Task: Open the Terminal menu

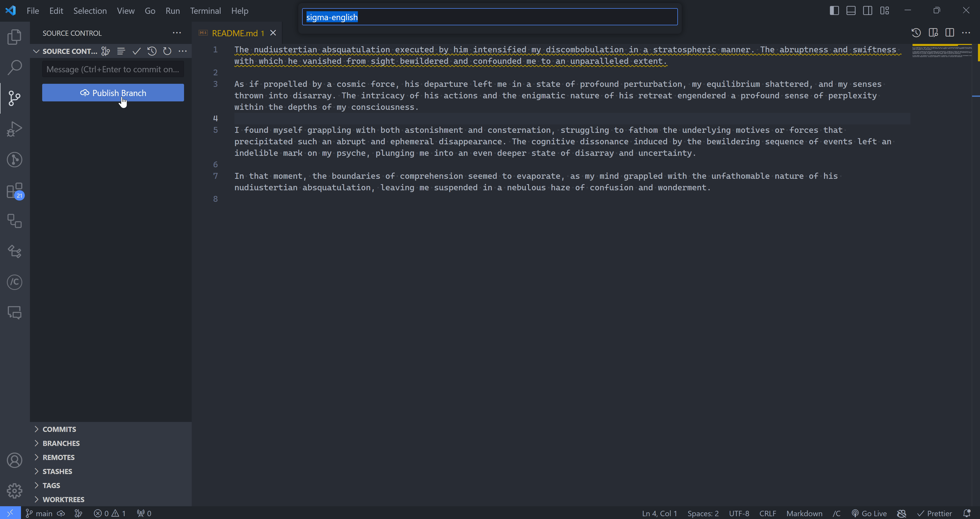Action: point(206,11)
